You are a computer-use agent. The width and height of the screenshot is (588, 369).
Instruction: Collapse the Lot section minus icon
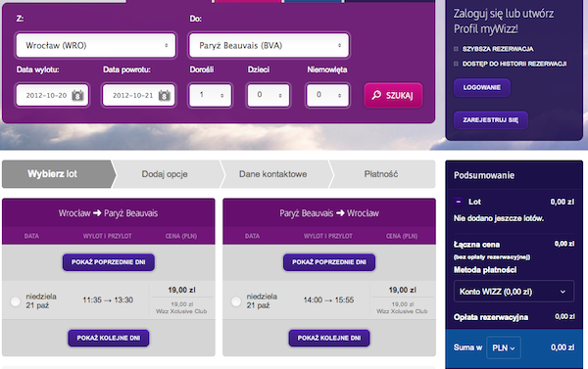pyautogui.click(x=459, y=202)
